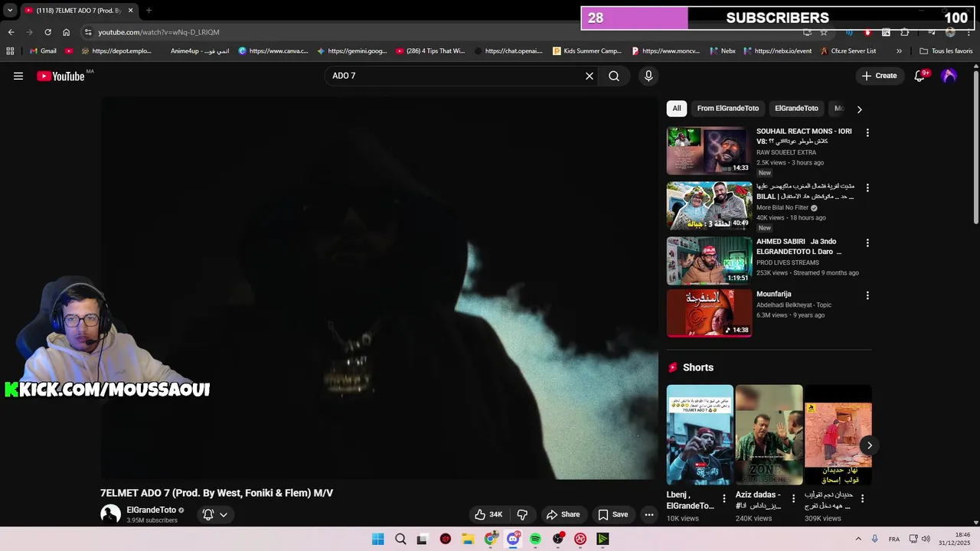980x551 pixels.
Task: Start voice search with the microphone icon
Action: pos(648,76)
